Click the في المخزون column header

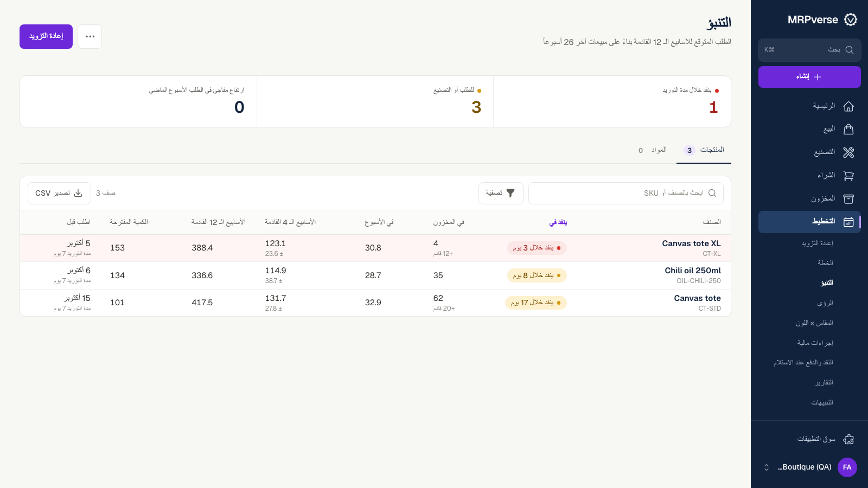[449, 222]
